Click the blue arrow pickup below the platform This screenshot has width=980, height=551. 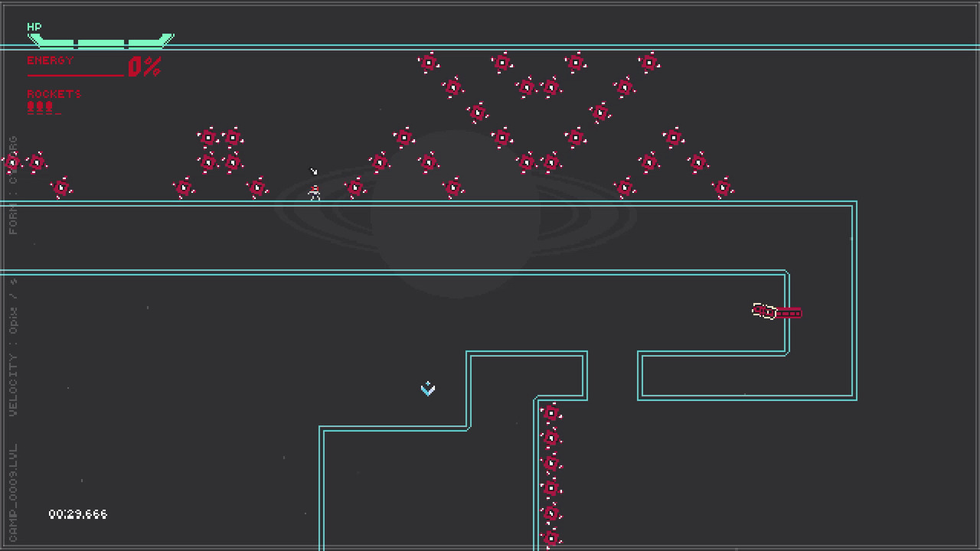click(x=427, y=389)
